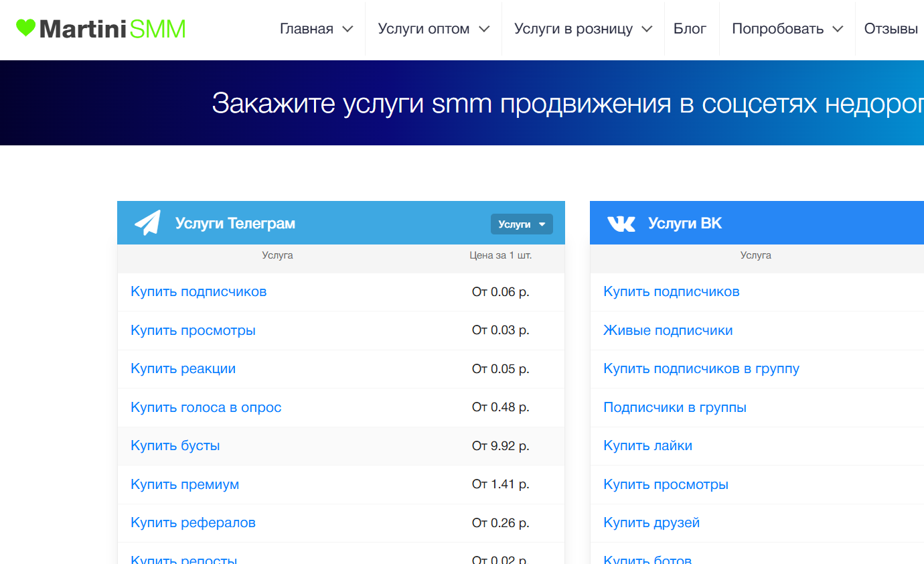
Task: Click the price От 0.26 р.
Action: [501, 522]
